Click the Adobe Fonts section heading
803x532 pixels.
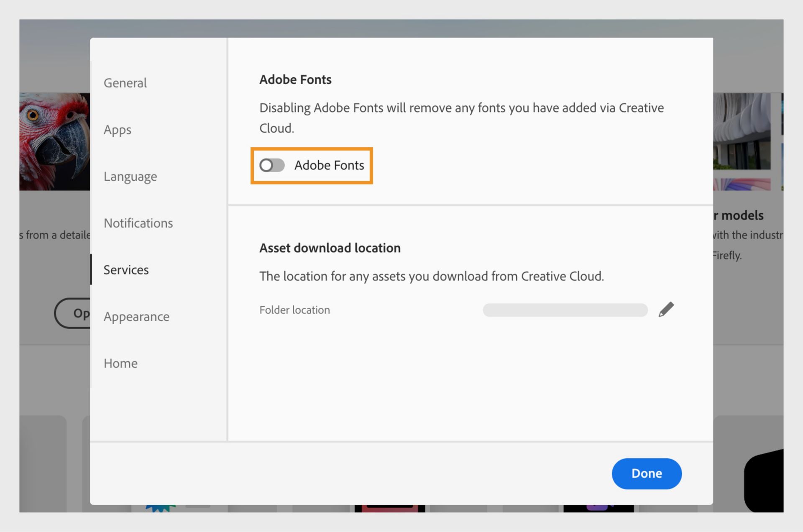295,79
